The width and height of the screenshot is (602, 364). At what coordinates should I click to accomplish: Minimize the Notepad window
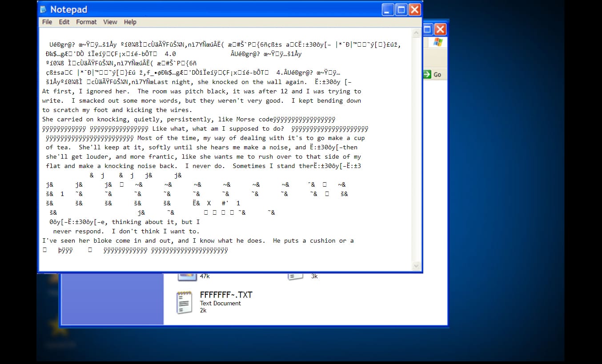click(x=388, y=9)
